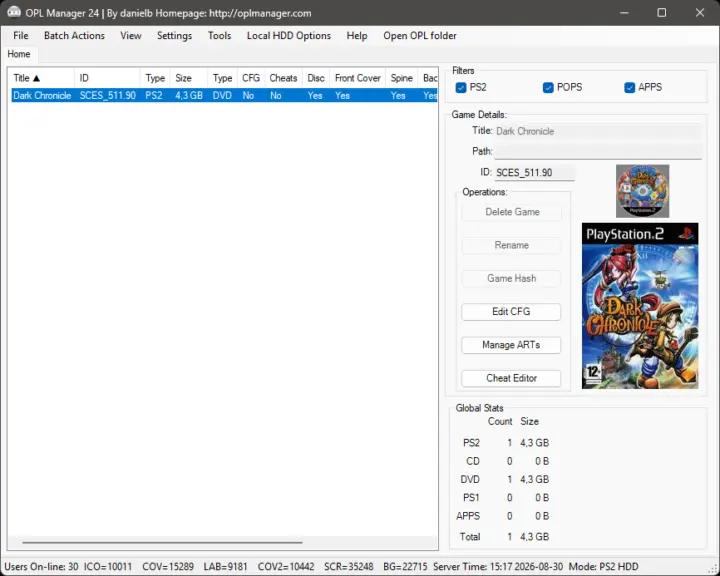Image resolution: width=720 pixels, height=576 pixels.
Task: Open the Settings menu
Action: pyautogui.click(x=174, y=35)
